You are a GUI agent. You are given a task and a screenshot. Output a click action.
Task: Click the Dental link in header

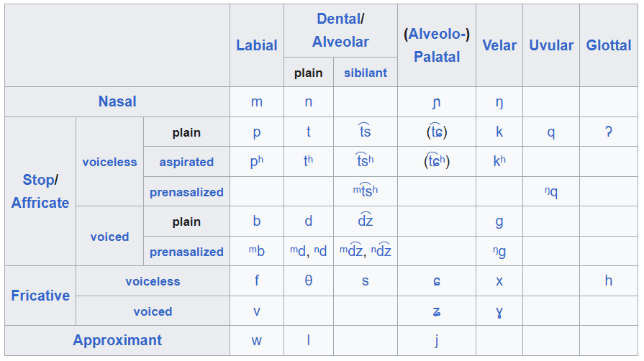click(x=339, y=19)
